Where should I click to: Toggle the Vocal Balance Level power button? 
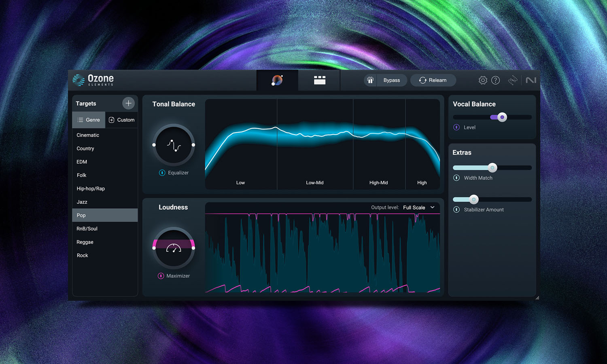[456, 127]
